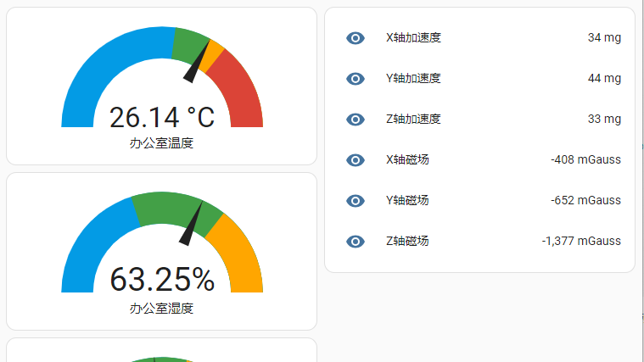
Task: Select the X轴磁场 sensor label
Action: 407,159
